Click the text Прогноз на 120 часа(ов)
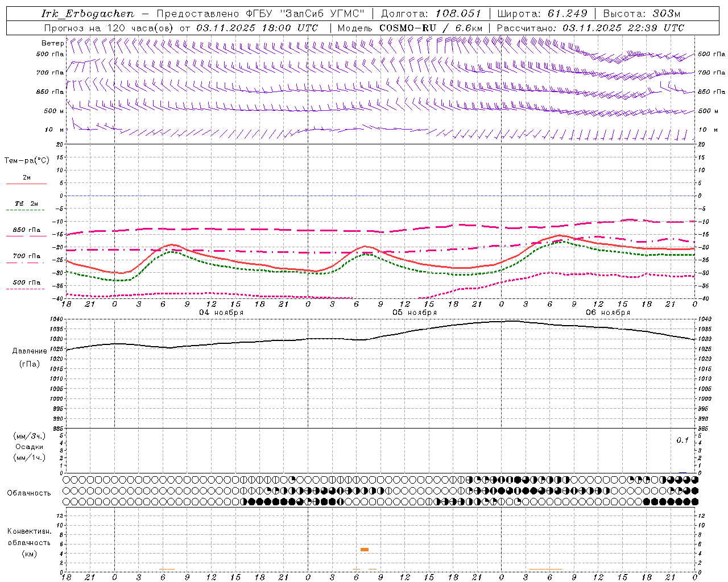This screenshot has height=582, width=728. [x=109, y=28]
